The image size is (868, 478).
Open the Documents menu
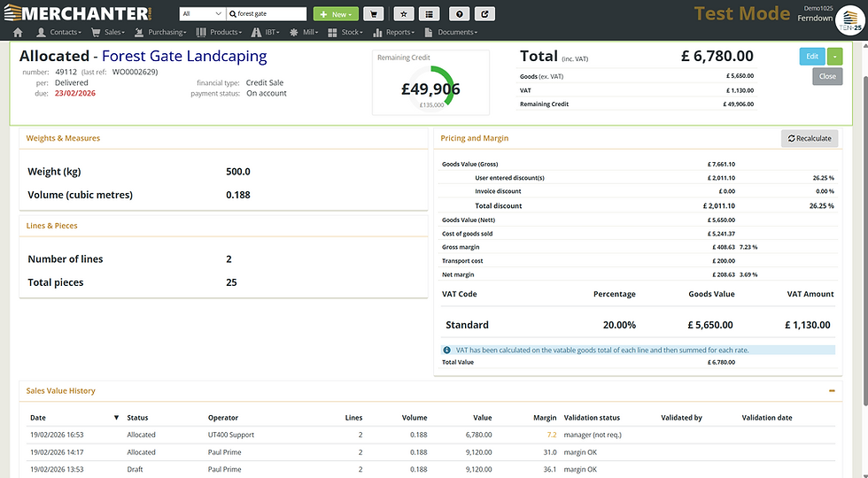pyautogui.click(x=451, y=32)
